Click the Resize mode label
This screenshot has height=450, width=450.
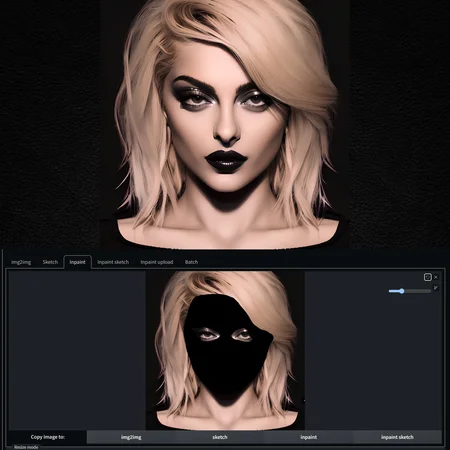point(26,447)
